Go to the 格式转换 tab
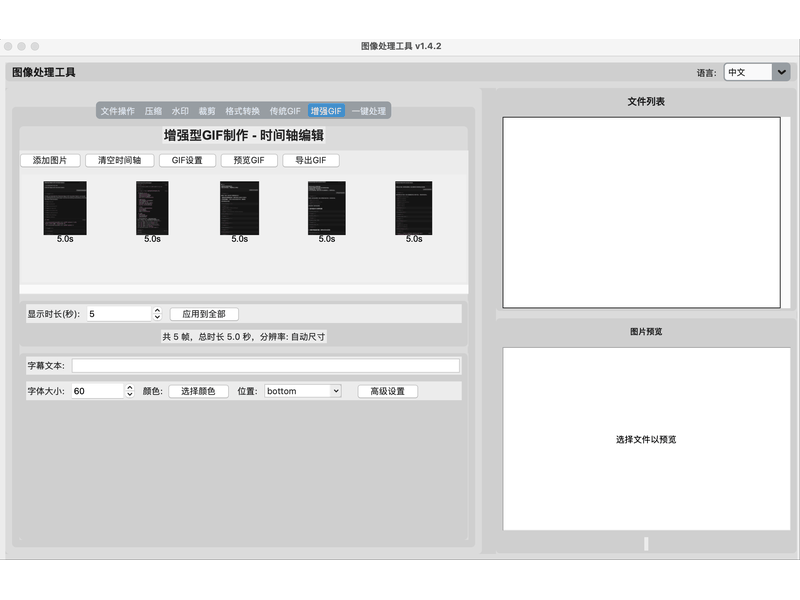800x600 pixels. [x=243, y=111]
